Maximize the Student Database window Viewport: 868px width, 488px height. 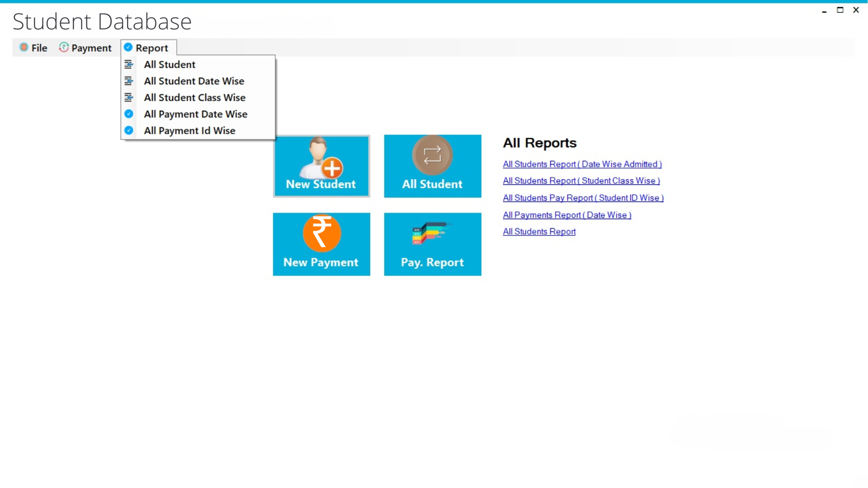click(840, 10)
